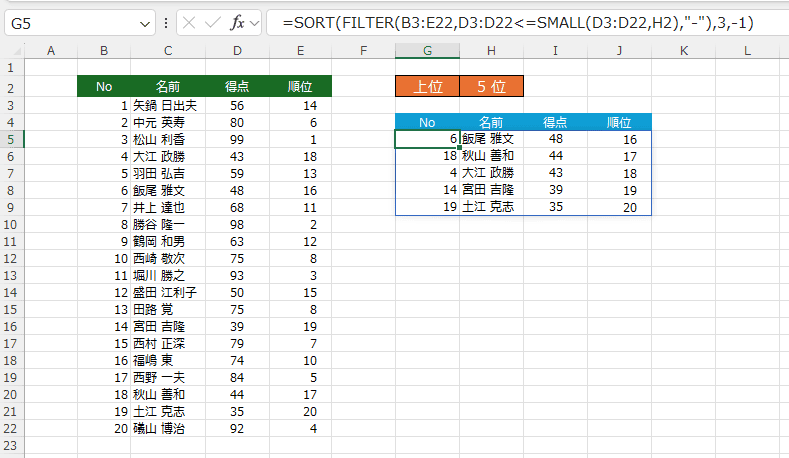Select column G header

pos(427,50)
